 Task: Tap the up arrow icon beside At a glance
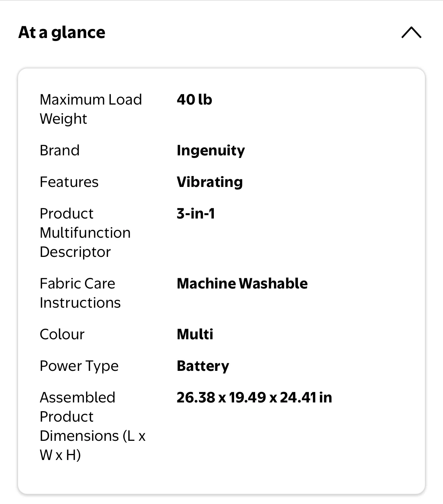pos(411,32)
